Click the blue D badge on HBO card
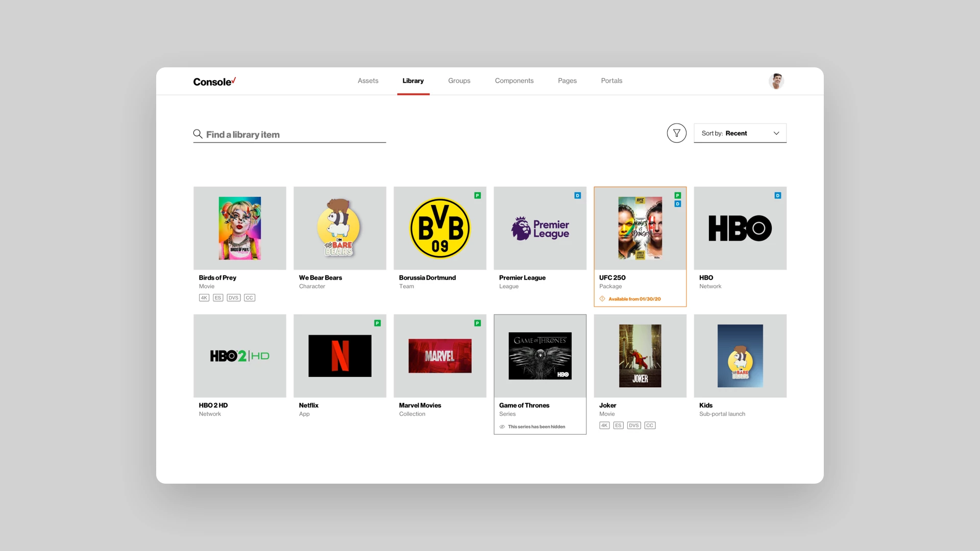 click(x=778, y=195)
